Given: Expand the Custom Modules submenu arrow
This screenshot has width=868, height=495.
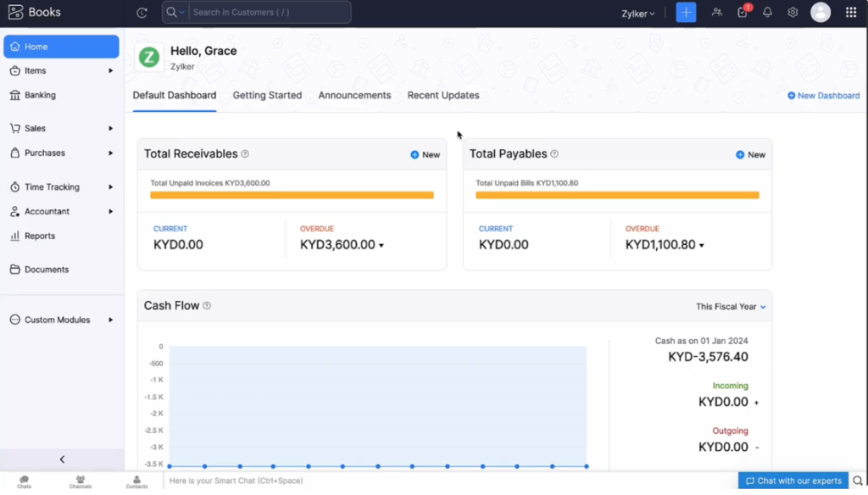Looking at the screenshot, I should pos(111,320).
